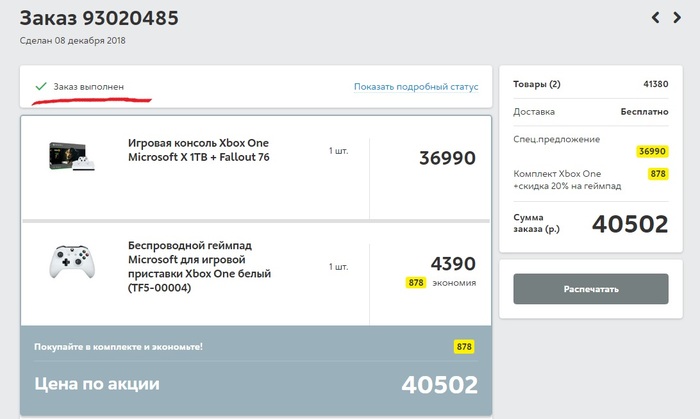Screen dimensions: 700x419
Task: Go to next order arrow
Action: pos(681,17)
